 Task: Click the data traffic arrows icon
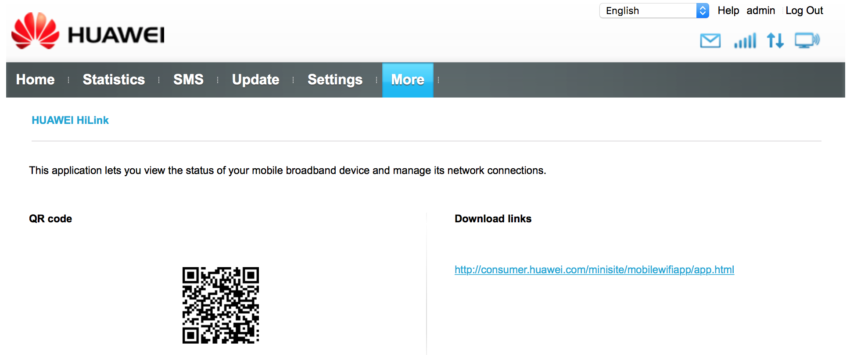pos(775,40)
